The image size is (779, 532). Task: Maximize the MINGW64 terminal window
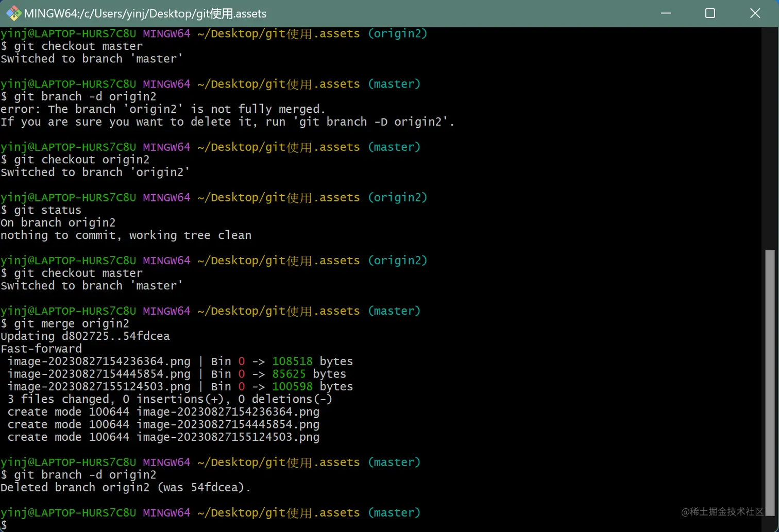pos(710,13)
